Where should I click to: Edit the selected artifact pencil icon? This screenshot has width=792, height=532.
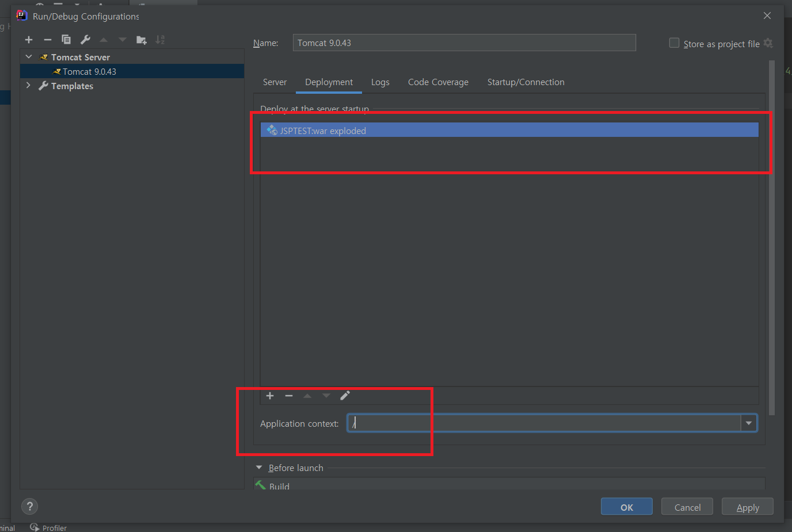[x=345, y=396]
